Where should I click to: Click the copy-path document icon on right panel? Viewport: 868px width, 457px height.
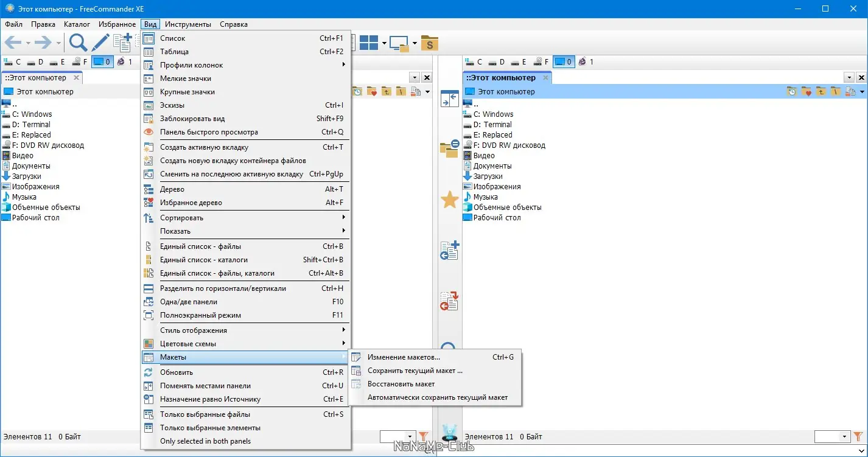point(850,91)
